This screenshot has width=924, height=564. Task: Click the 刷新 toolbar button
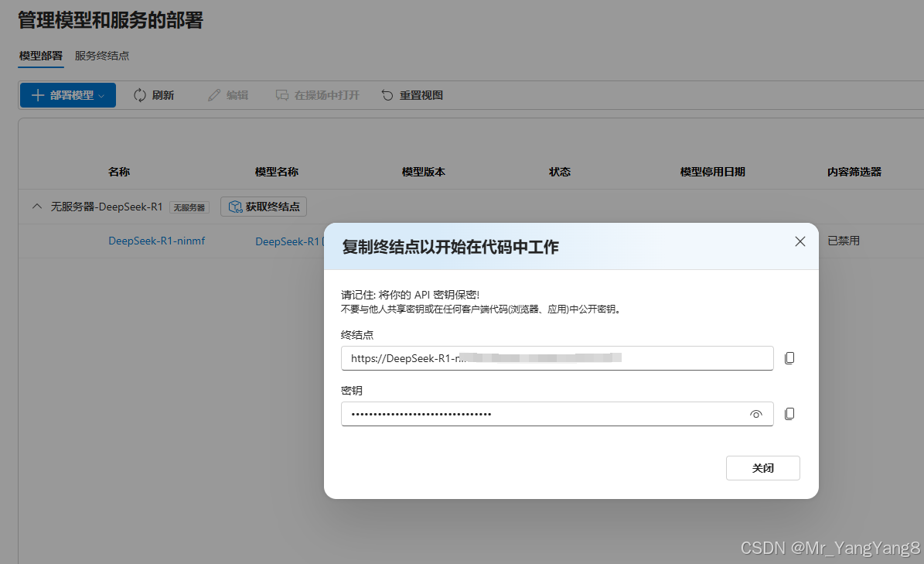tap(154, 95)
